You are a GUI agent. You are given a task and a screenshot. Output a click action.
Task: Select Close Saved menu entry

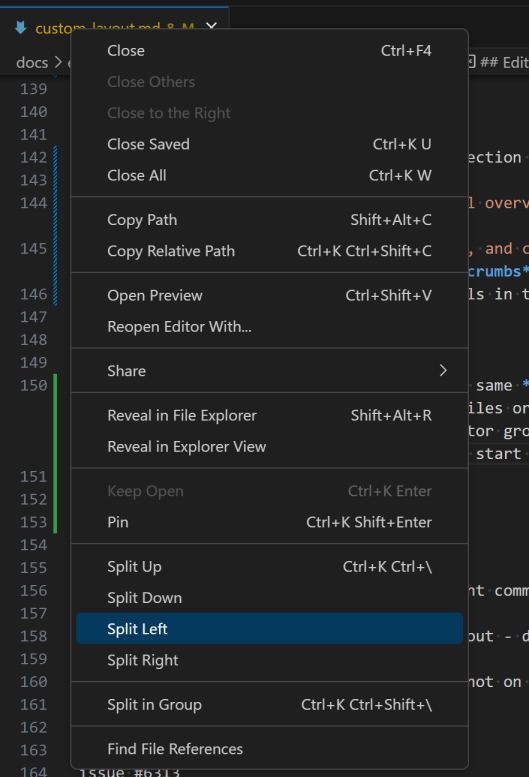pyautogui.click(x=269, y=144)
